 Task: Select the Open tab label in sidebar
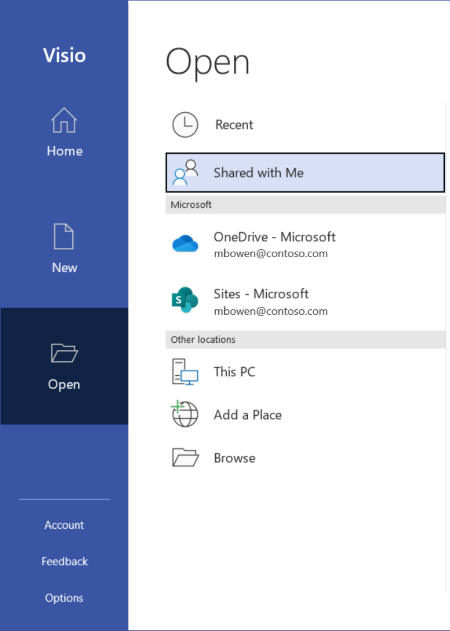(x=64, y=384)
